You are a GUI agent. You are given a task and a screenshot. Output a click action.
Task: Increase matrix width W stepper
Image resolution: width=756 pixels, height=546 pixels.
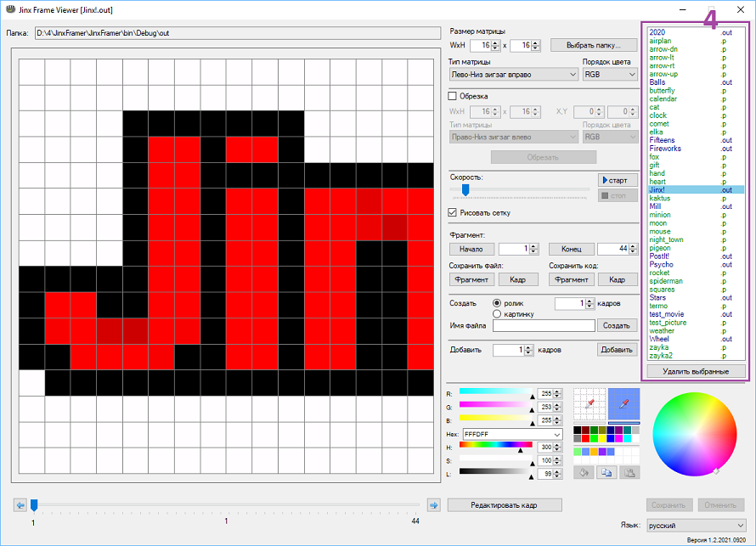pyautogui.click(x=495, y=43)
